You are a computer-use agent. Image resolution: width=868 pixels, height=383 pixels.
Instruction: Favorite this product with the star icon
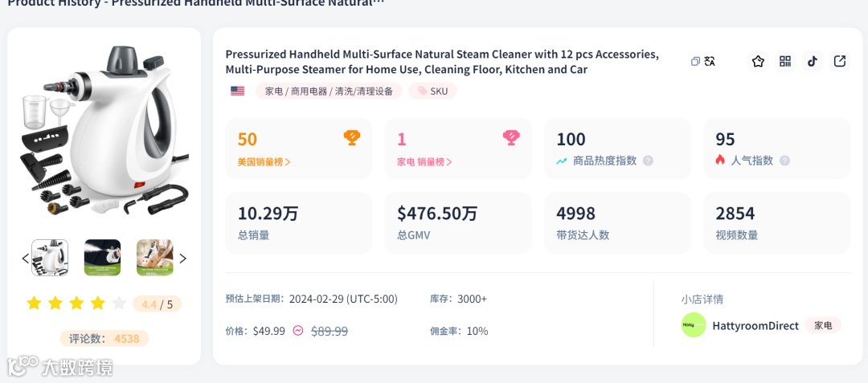pos(758,62)
